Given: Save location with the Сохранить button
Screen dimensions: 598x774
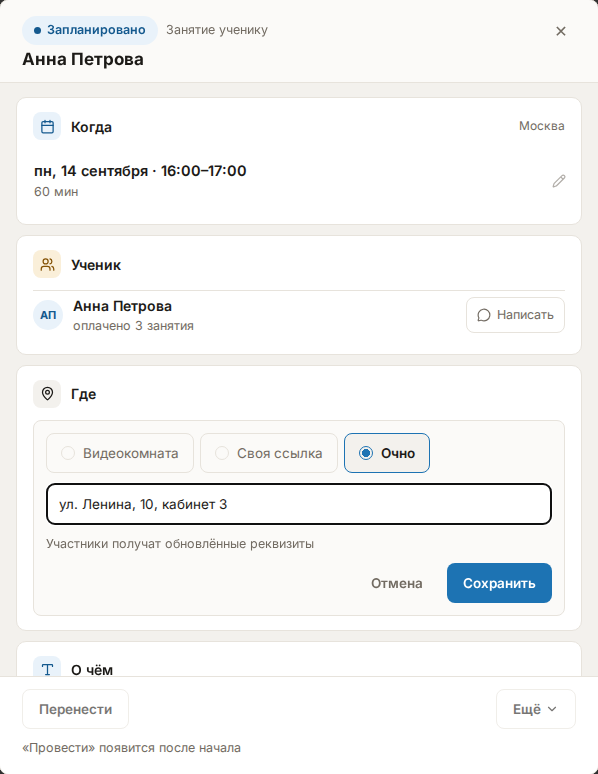Looking at the screenshot, I should tap(499, 583).
